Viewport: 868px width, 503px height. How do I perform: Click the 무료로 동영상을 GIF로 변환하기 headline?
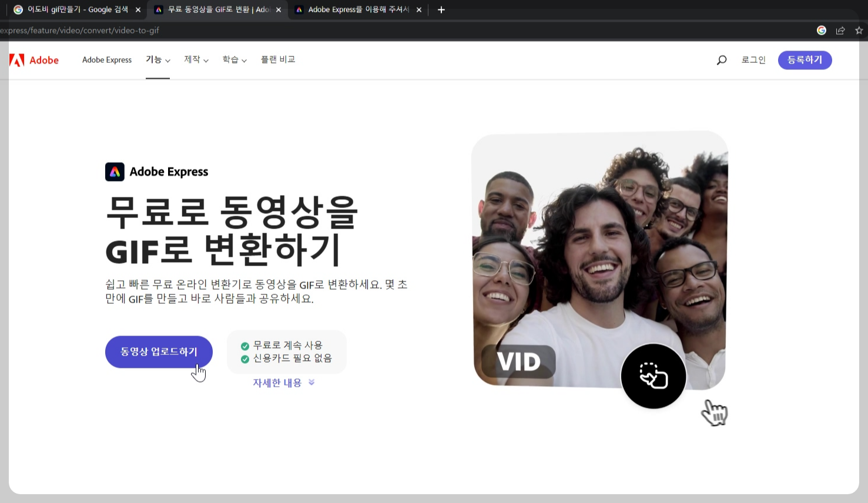[x=232, y=230]
